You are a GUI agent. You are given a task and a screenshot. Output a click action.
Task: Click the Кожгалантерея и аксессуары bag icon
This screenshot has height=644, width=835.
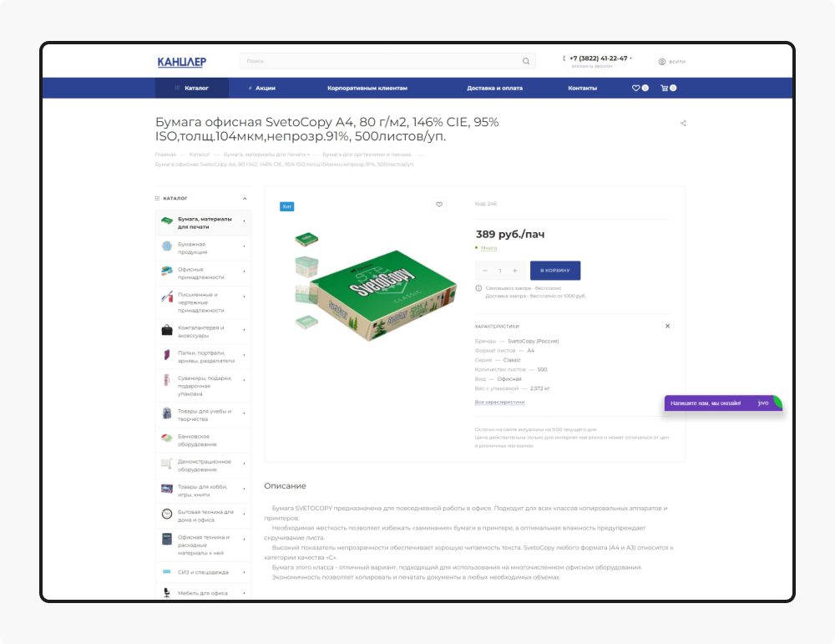[x=167, y=330]
